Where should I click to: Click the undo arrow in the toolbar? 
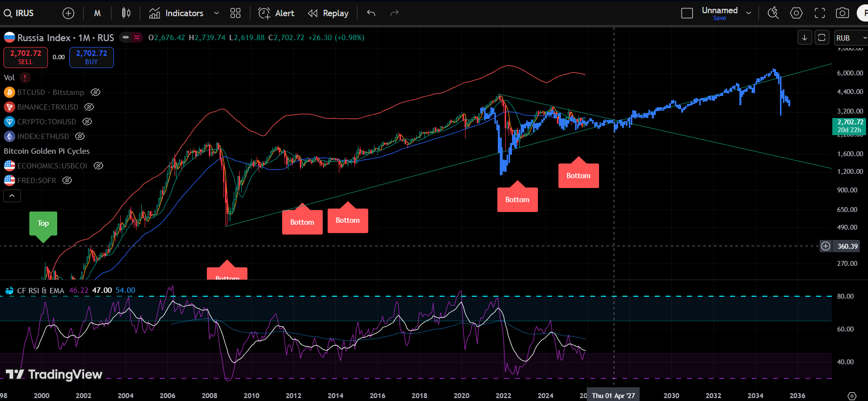(x=371, y=13)
